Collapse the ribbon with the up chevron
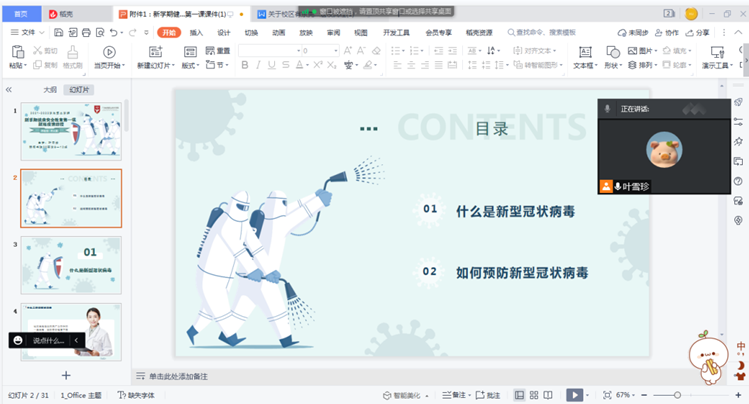 (738, 32)
